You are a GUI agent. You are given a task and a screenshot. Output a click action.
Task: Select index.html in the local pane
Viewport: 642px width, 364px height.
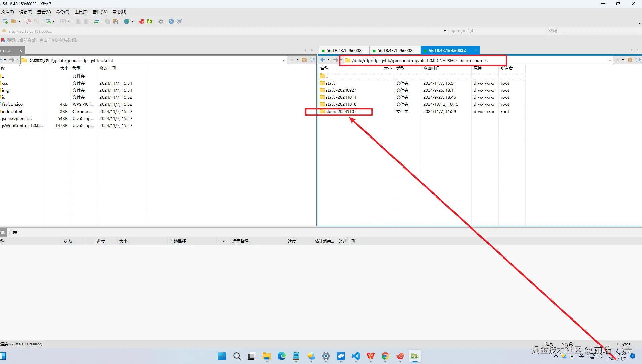click(12, 112)
